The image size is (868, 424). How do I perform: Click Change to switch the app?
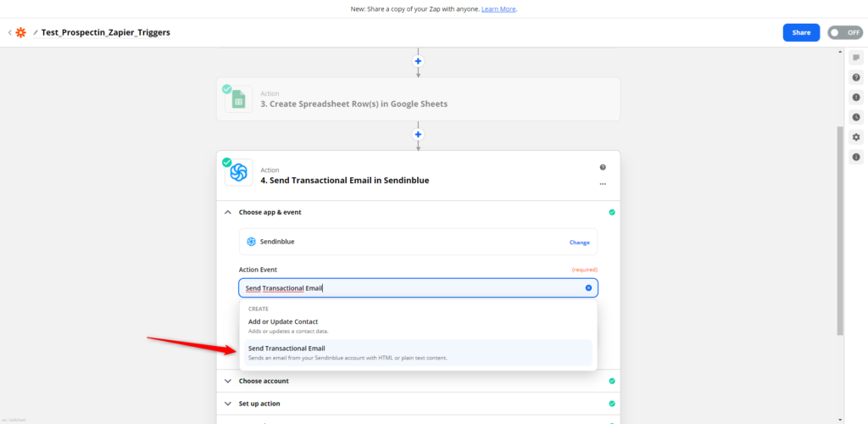point(580,243)
